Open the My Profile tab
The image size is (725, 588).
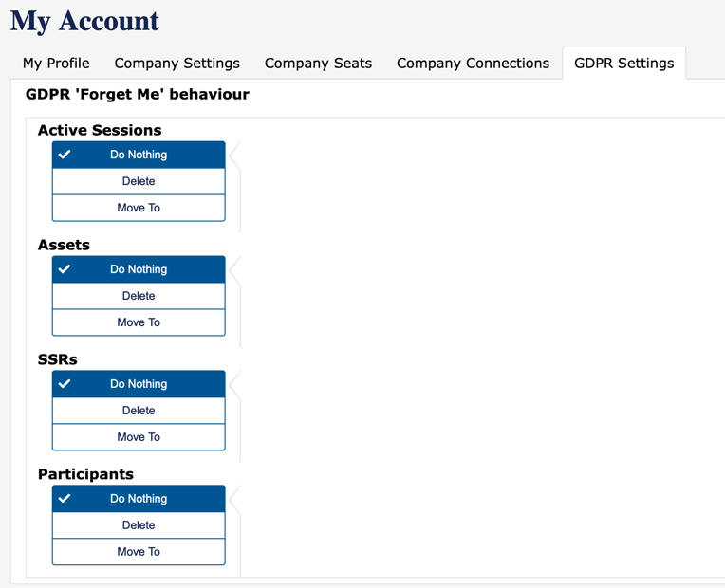(56, 64)
